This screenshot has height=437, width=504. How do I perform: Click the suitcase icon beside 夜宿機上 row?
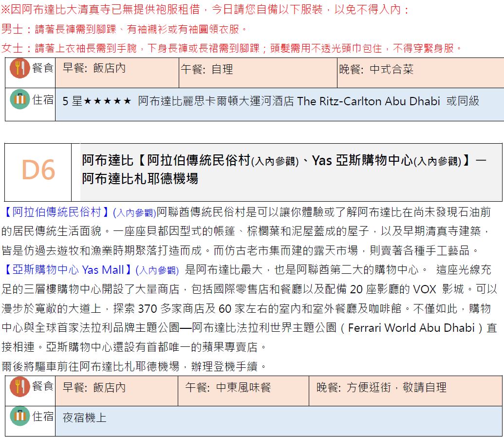tap(20, 416)
